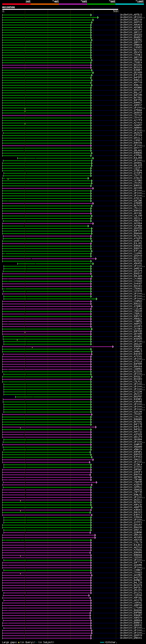This screenshot has height=644, width=146.
Task: Click the UniRef100_B9S2Y2 label
Action: coord(131,259)
